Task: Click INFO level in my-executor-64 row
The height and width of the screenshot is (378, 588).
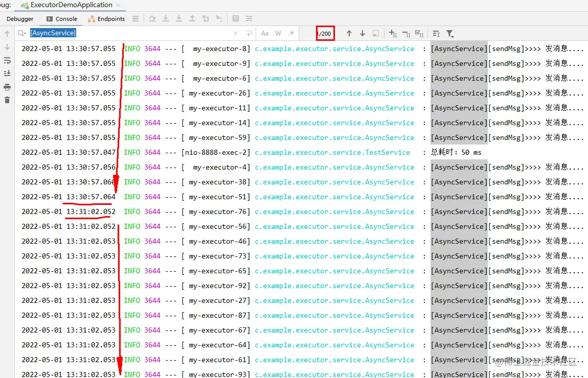Action: 132,345
